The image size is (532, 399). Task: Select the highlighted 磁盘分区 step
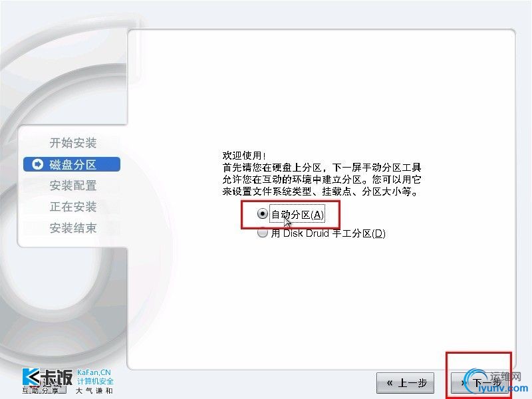(72, 164)
